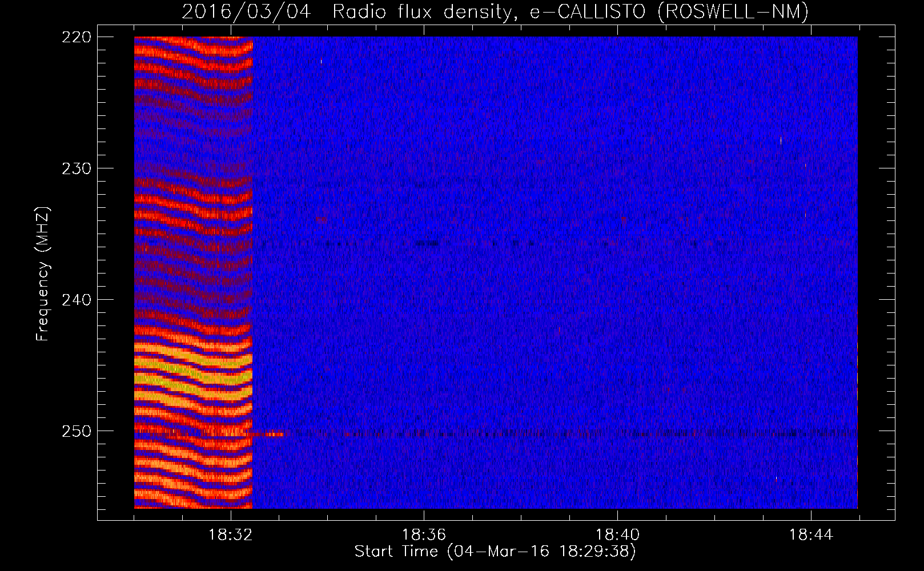The height and width of the screenshot is (571, 924).
Task: Click the 230 frequency tick label
Action: pyautogui.click(x=76, y=168)
